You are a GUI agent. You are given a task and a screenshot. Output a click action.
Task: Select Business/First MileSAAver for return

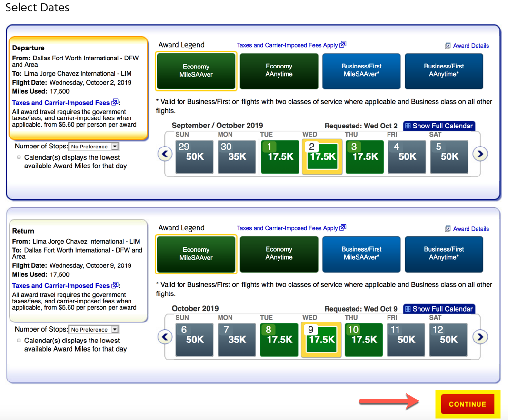[361, 254]
